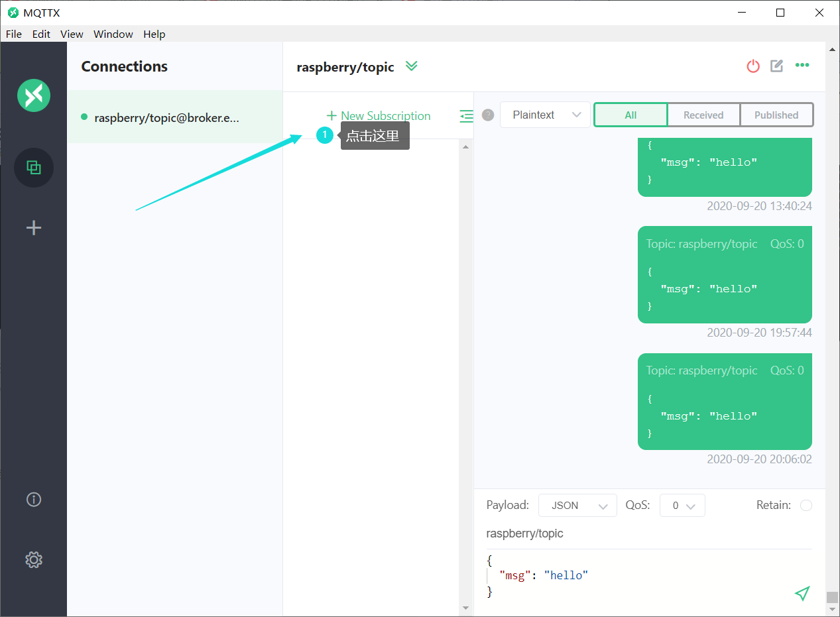Viewport: 840px width, 617px height.
Task: Click the New Subscription button
Action: (379, 116)
